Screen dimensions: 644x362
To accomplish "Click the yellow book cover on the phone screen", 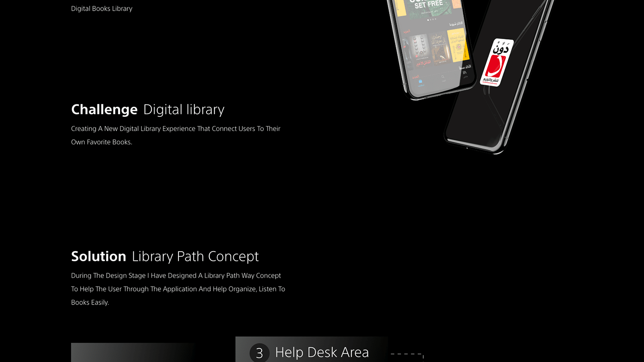I will click(x=458, y=45).
